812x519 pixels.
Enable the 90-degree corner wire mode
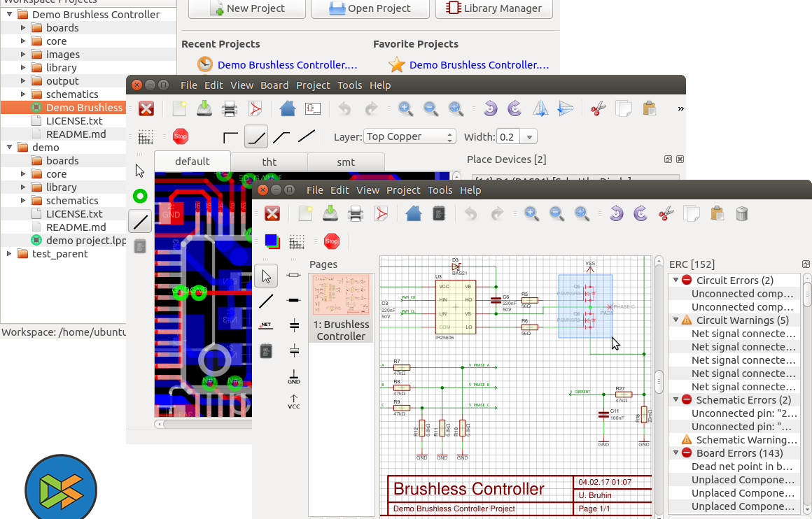pos(230,136)
